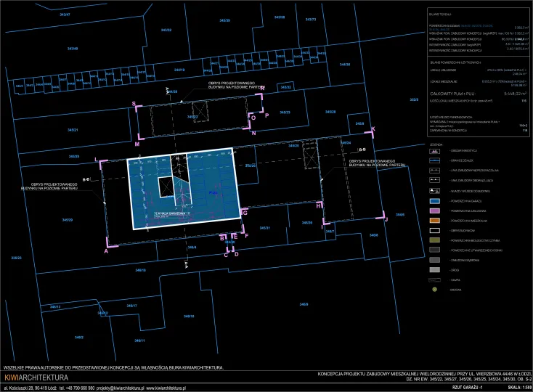
Task: Open the www.kiwiarchitektura.pl website link
Action: pos(164,388)
